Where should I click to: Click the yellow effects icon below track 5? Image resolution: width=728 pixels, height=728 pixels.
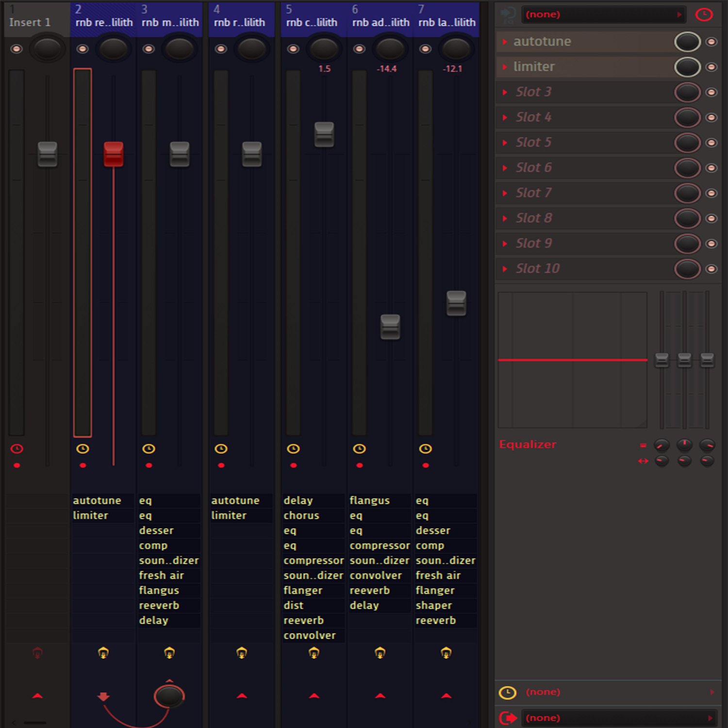coord(314,653)
